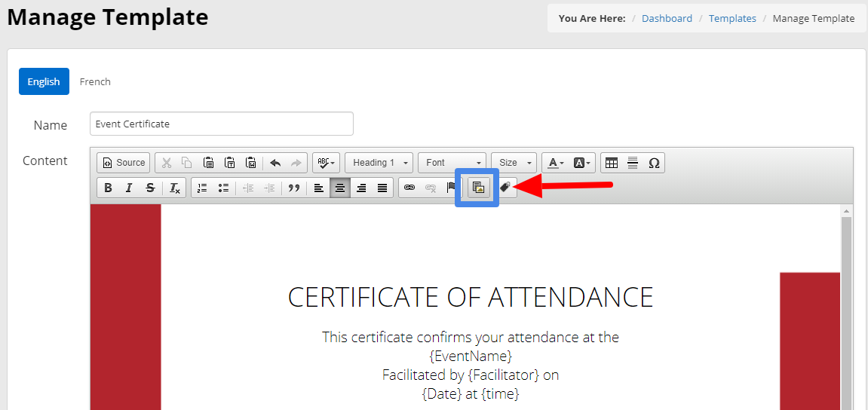Click the {EventName} placeholder text
Screen dimensions: 868x410
click(471, 355)
